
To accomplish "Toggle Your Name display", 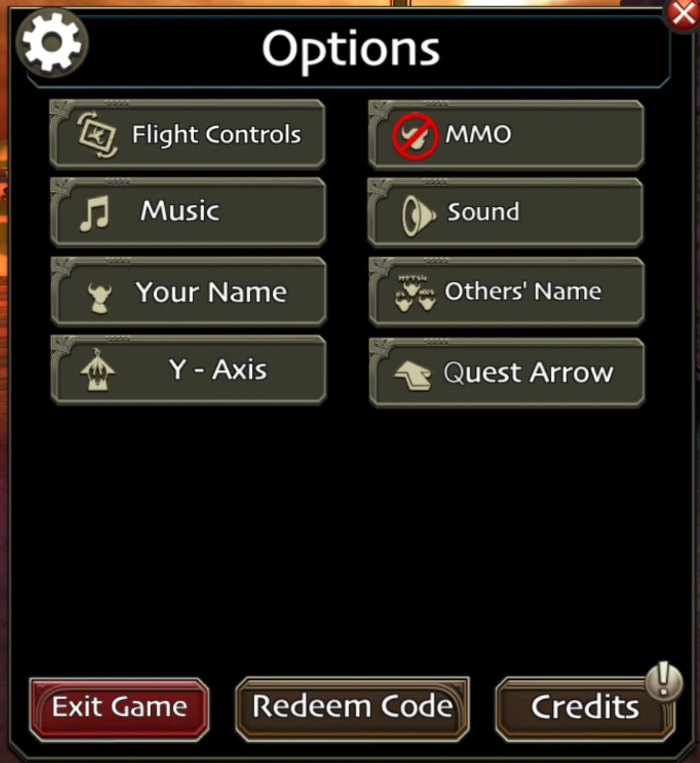I will (x=188, y=293).
